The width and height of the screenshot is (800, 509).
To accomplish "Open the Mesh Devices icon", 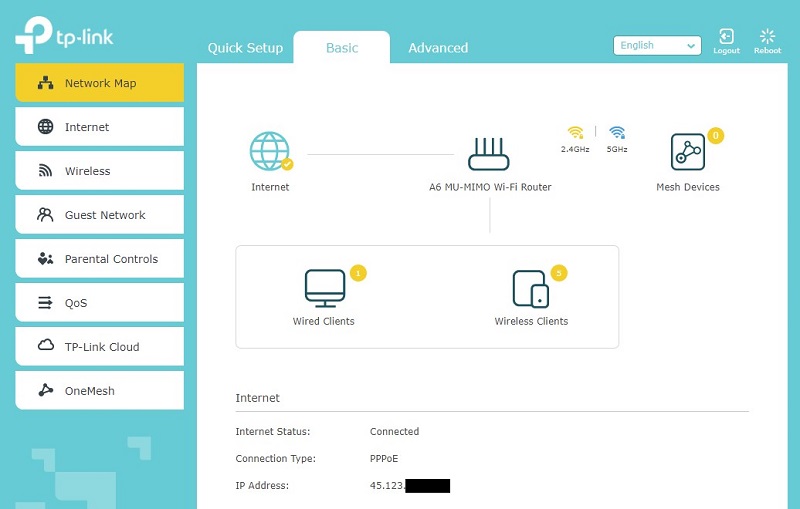I will [x=687, y=152].
